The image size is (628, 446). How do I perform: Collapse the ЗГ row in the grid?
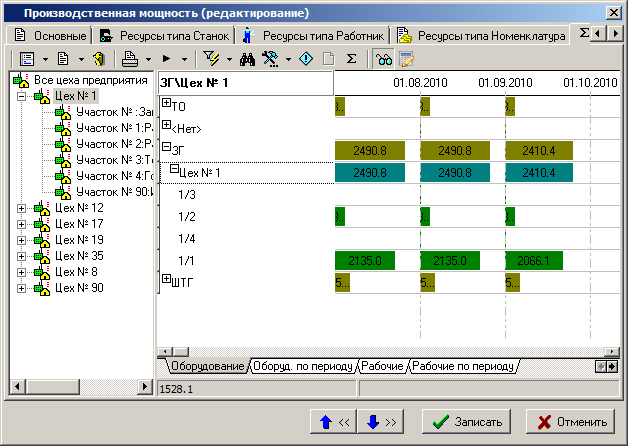click(167, 147)
